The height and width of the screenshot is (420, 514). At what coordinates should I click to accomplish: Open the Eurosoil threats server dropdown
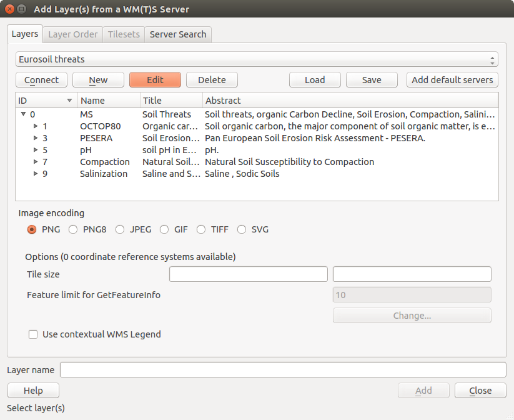click(257, 59)
